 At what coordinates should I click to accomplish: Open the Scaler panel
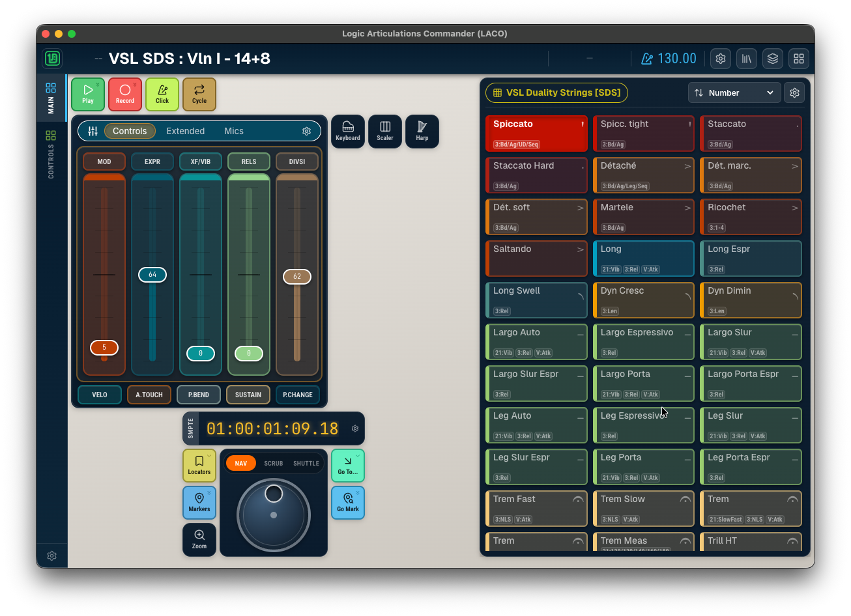click(385, 132)
